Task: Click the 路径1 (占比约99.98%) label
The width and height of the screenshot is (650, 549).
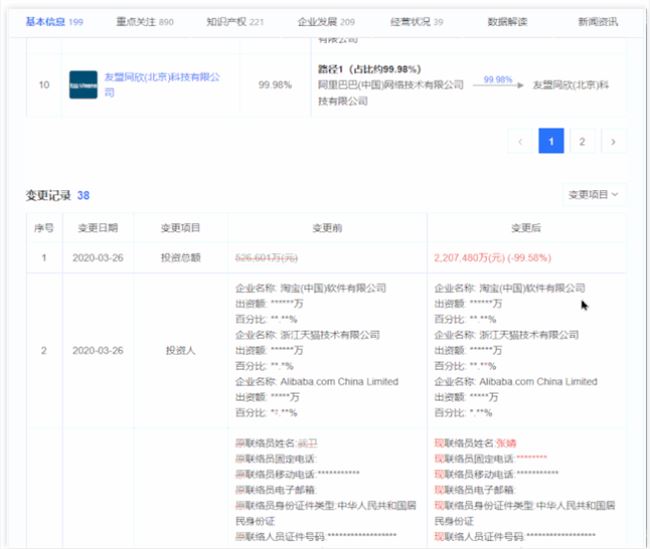Action: click(370, 69)
